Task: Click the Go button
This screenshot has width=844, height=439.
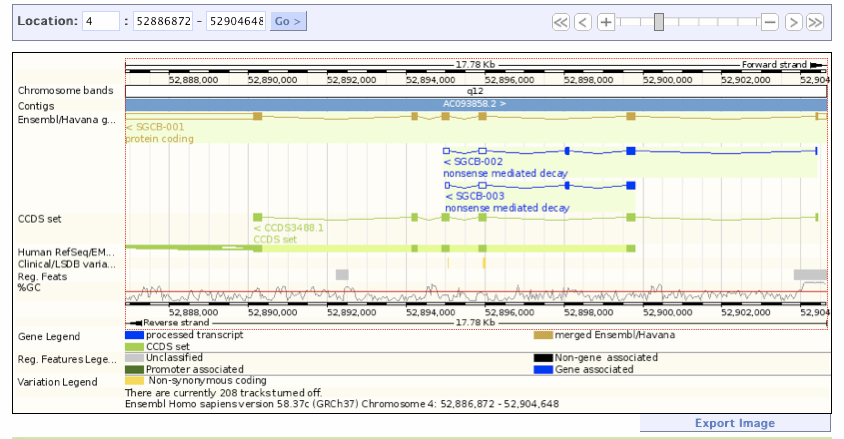Action: point(289,21)
